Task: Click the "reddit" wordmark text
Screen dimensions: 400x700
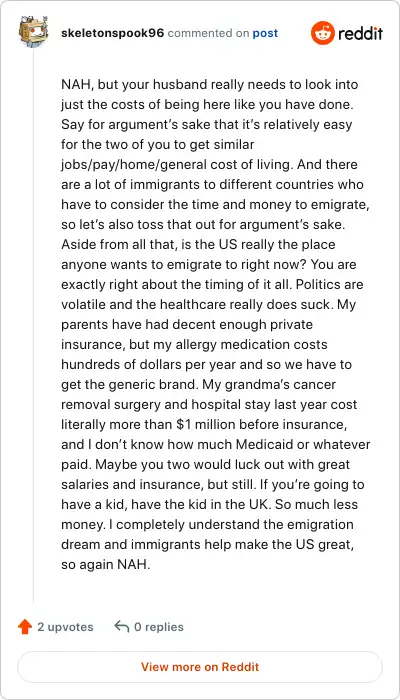Action: (361, 33)
